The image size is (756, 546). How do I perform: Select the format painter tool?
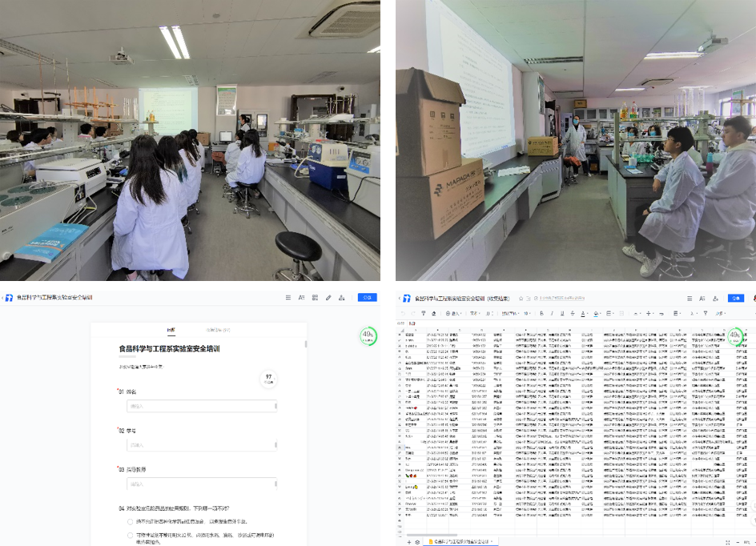coord(424,314)
